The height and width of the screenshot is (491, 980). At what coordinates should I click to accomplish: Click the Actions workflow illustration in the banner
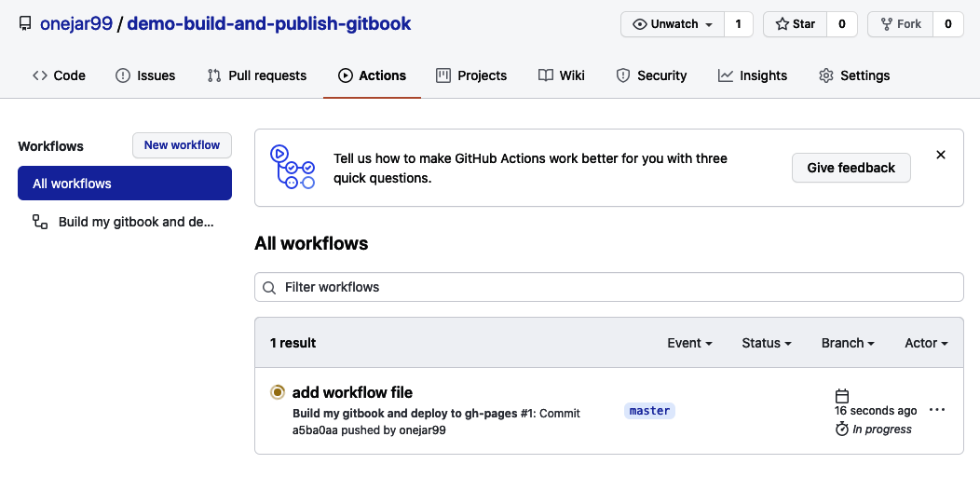pyautogui.click(x=292, y=167)
